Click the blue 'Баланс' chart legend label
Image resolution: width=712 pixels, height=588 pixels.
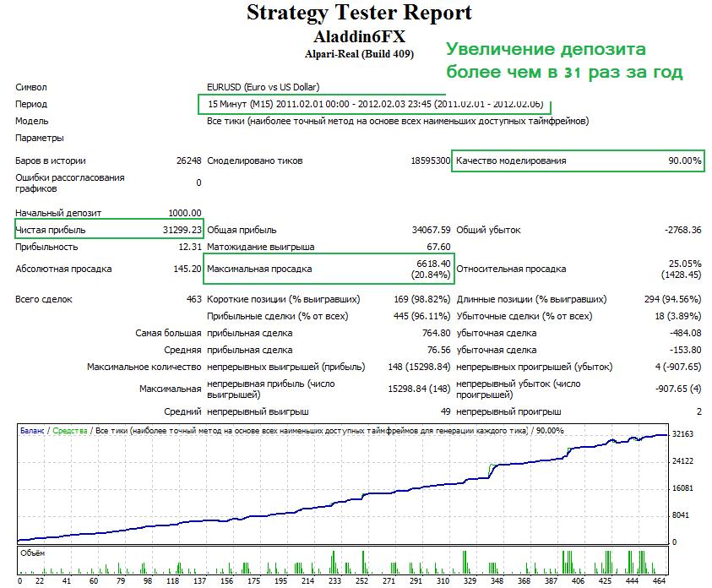point(32,431)
